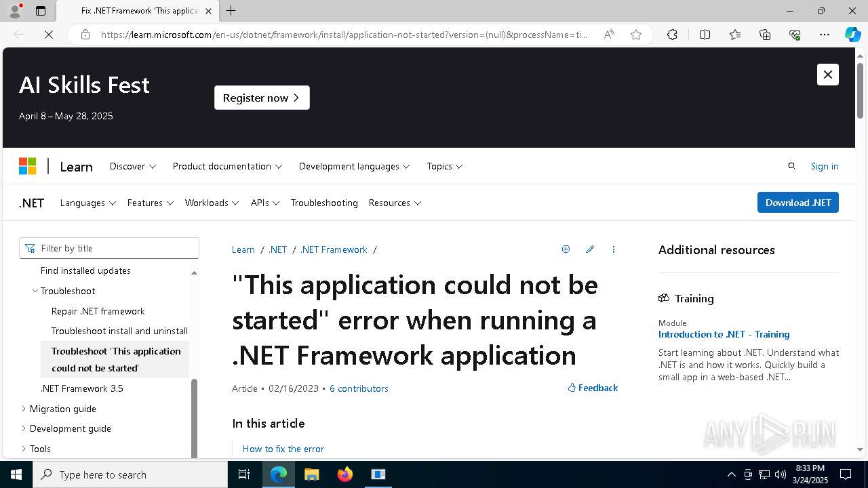Click the Feedback button

click(593, 388)
